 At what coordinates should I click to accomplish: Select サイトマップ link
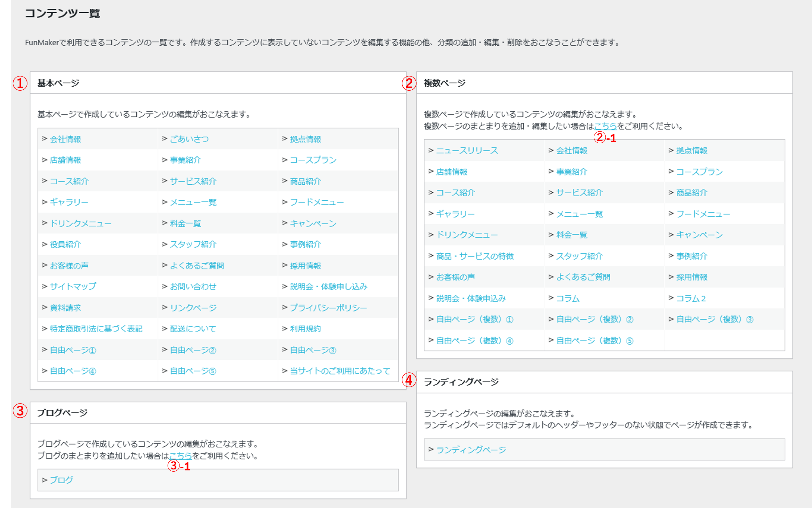point(73,287)
